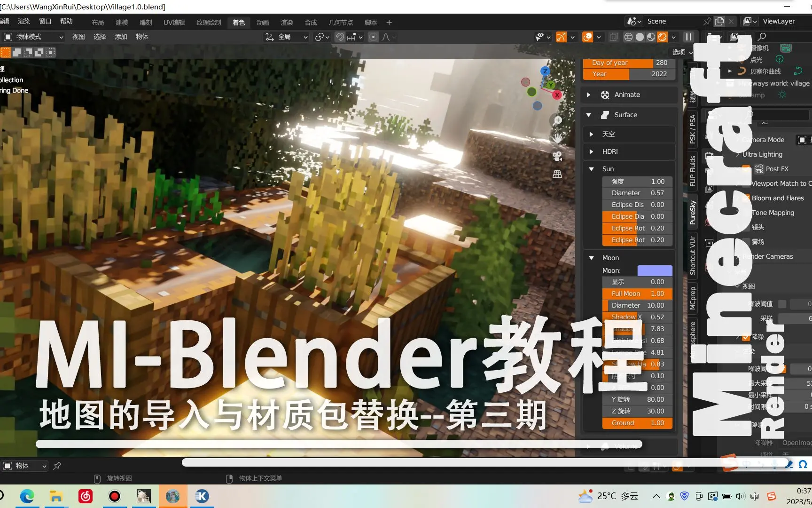Toggle perspective/orthographic grid icon

coord(558,174)
